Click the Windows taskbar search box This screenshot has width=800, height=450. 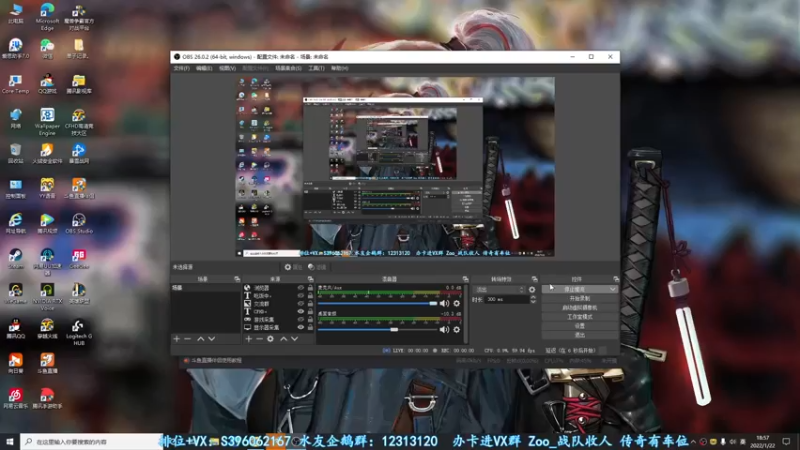pos(92,441)
